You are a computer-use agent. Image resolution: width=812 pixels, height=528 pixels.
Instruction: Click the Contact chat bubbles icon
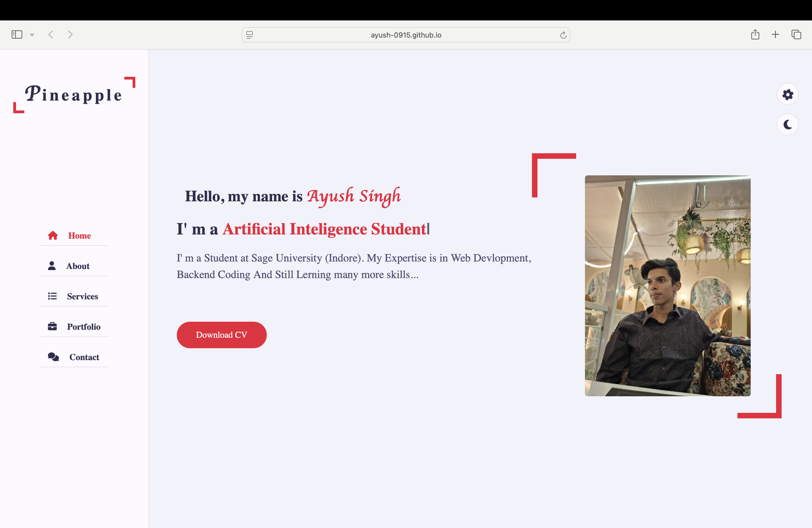click(54, 357)
